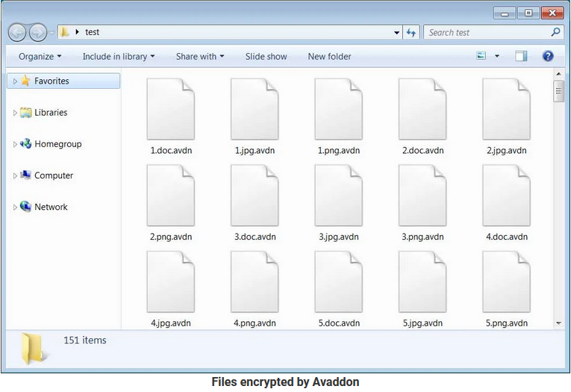Open the view options dropdown arrow
This screenshot has height=392, width=571.
click(497, 57)
